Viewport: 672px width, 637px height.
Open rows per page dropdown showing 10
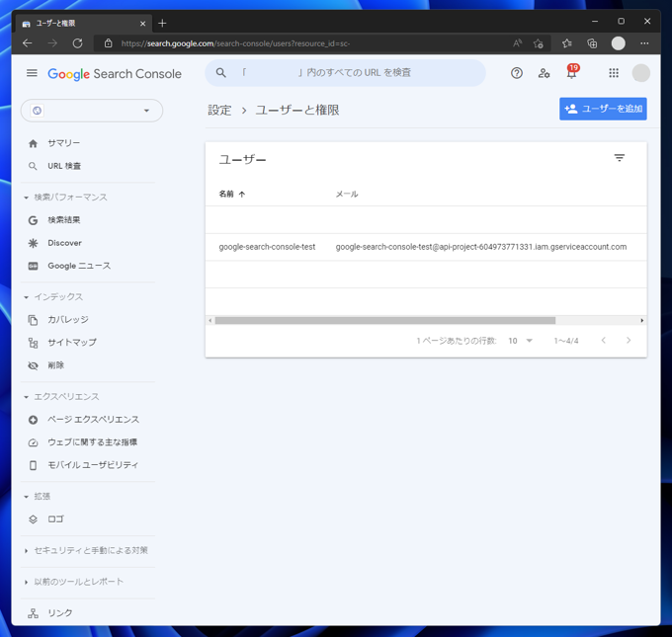(x=520, y=341)
